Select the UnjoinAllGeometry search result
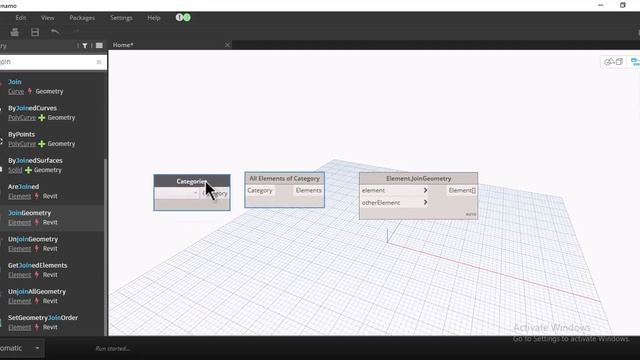The image size is (640, 360). [53, 296]
